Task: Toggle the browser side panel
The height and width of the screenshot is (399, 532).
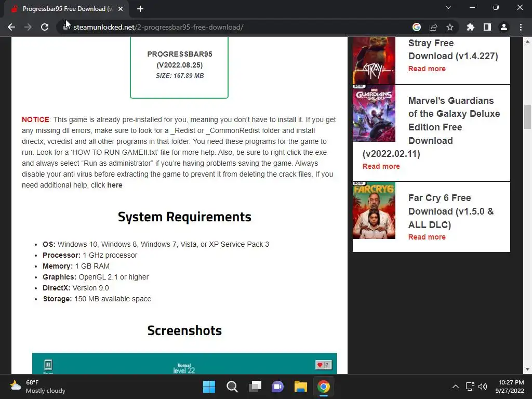Action: point(487,27)
